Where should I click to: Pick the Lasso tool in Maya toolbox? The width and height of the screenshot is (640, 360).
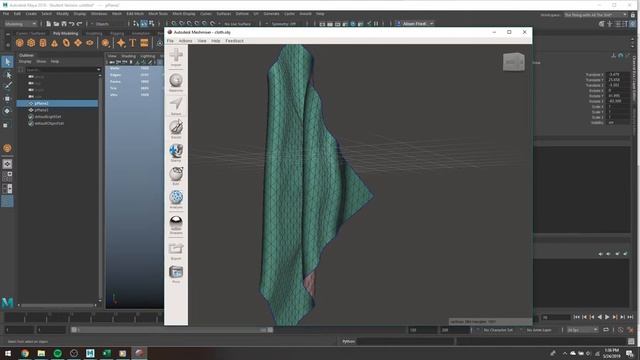(x=7, y=75)
